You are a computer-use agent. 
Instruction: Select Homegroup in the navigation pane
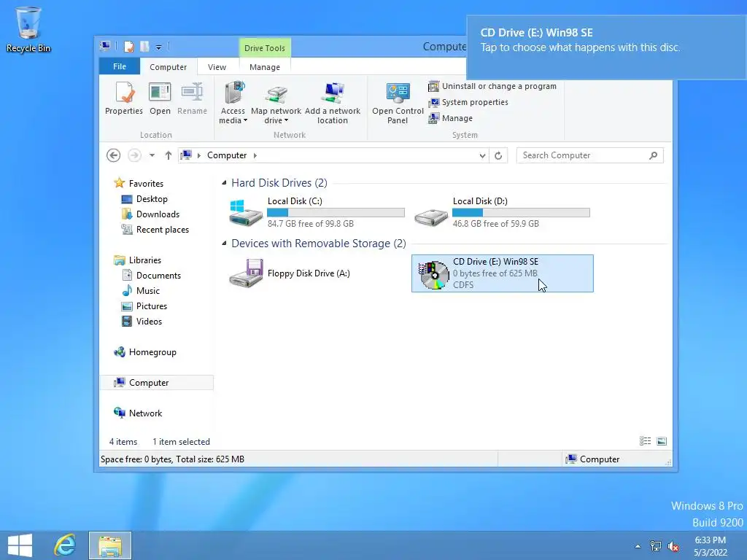(145, 352)
